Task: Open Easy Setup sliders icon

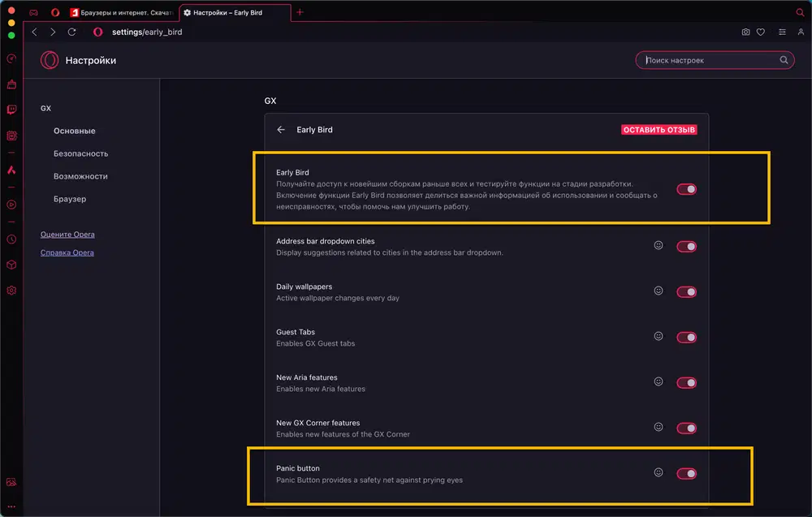Action: coord(782,32)
